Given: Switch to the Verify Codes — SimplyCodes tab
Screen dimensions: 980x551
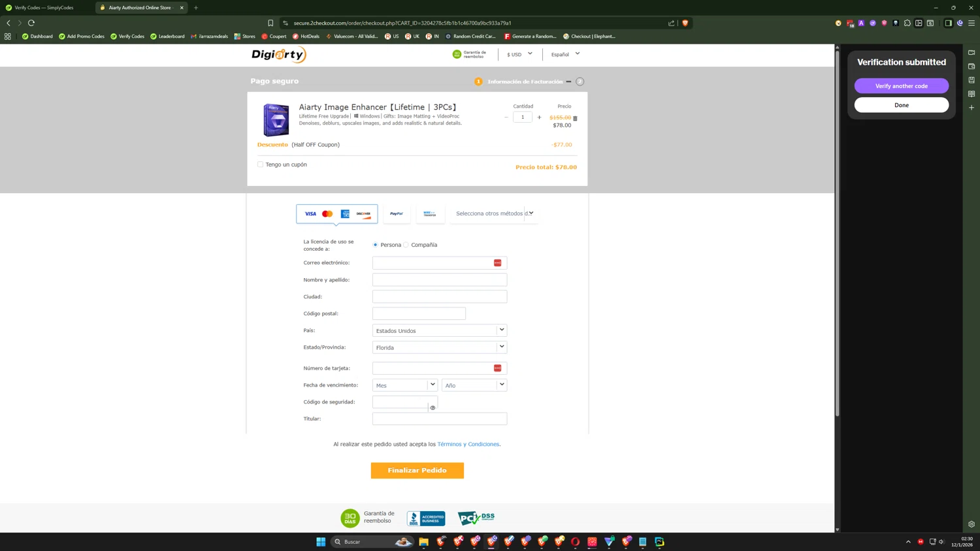Looking at the screenshot, I should pos(46,8).
